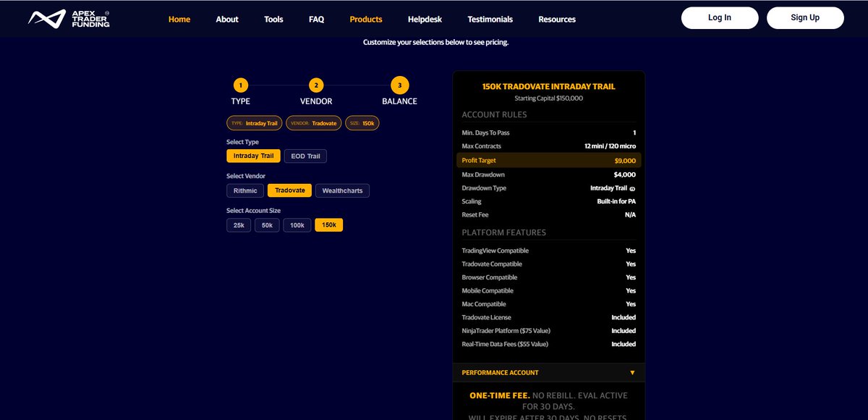The width and height of the screenshot is (868, 420).
Task: Open the Resources menu
Action: pos(557,19)
